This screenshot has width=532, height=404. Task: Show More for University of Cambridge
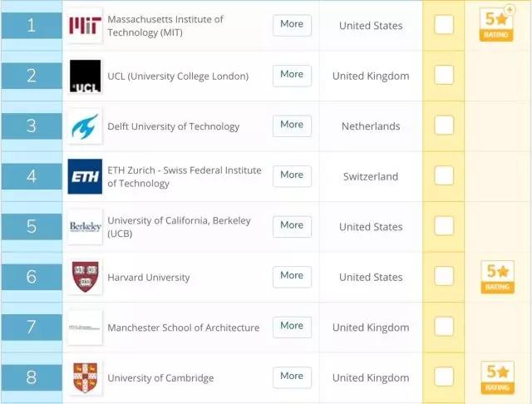[x=292, y=377]
